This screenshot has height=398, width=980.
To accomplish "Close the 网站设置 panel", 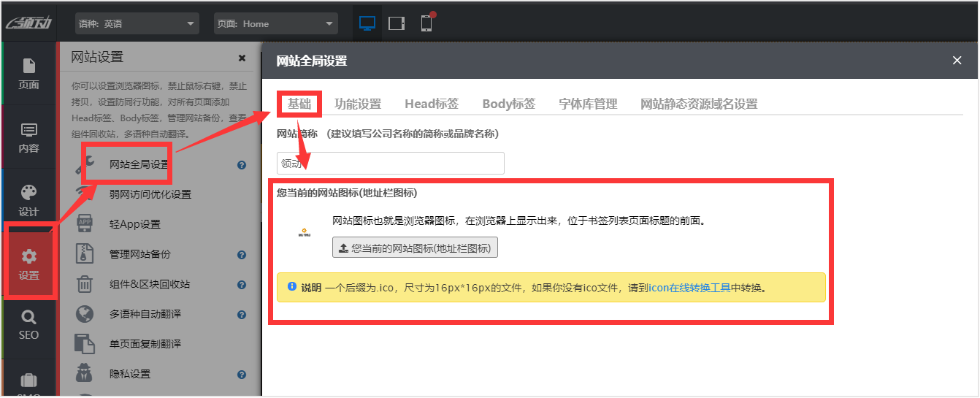I will pyautogui.click(x=242, y=58).
